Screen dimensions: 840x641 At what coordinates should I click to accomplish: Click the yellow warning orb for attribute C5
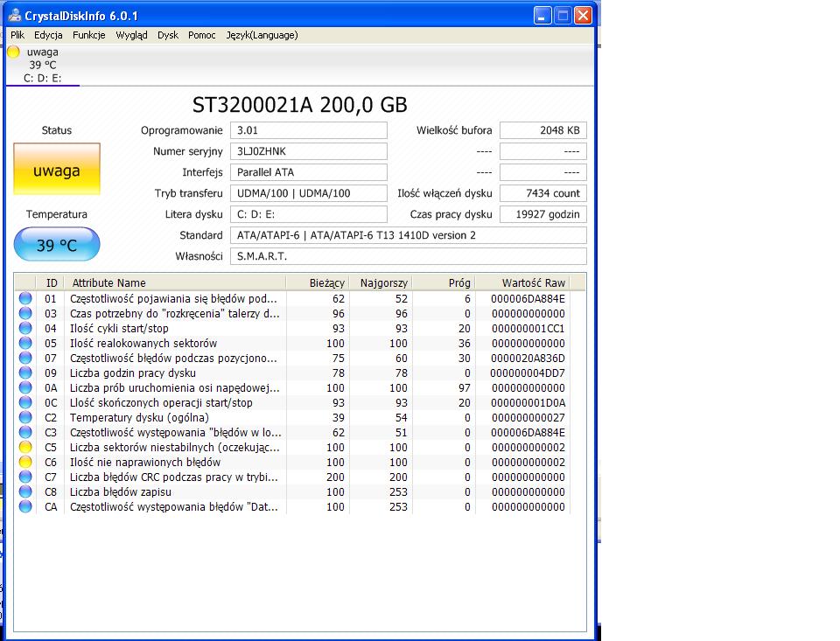[25, 447]
